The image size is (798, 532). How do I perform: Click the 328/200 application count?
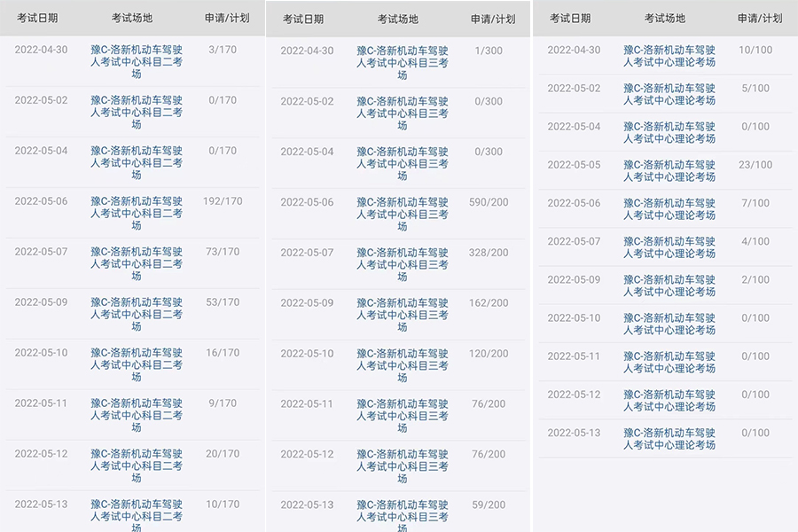click(489, 253)
